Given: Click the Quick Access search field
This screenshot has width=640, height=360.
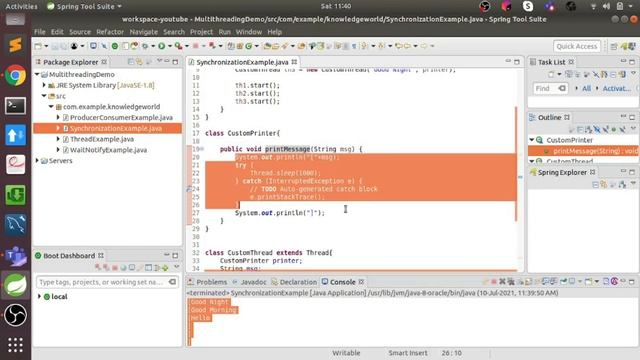Looking at the screenshot, I should click(x=577, y=47).
